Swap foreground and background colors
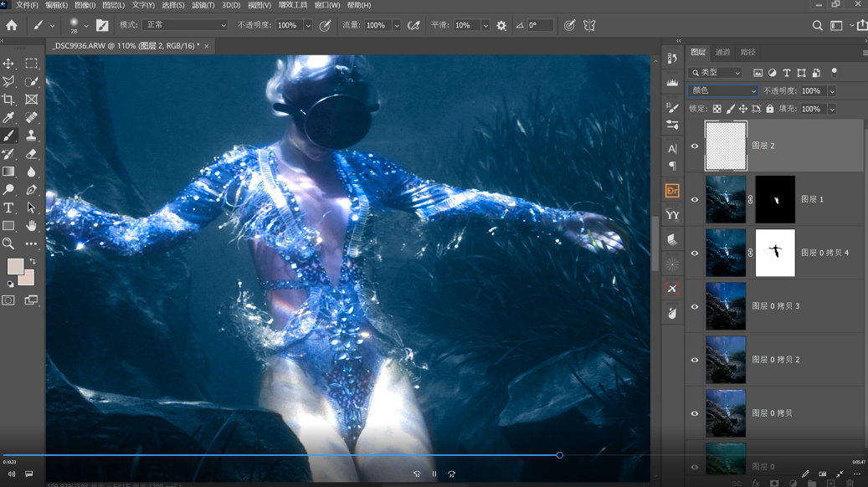Viewport: 868px width, 487px height. click(x=32, y=261)
